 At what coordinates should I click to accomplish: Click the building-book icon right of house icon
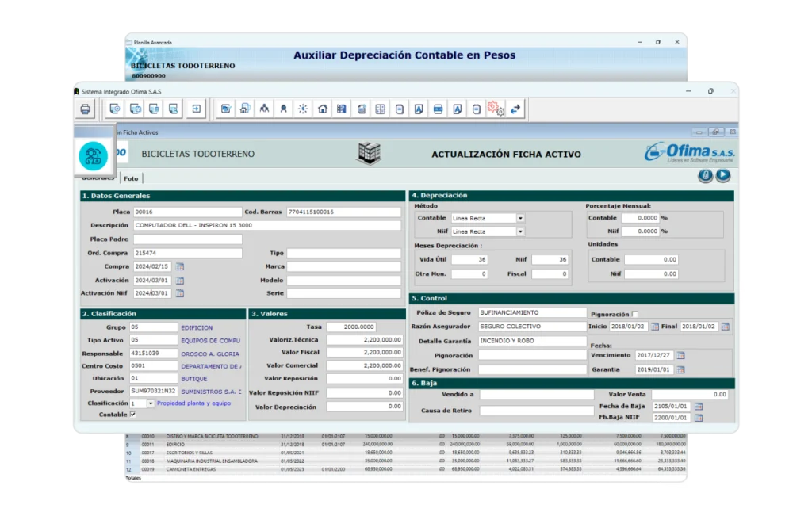click(342, 109)
